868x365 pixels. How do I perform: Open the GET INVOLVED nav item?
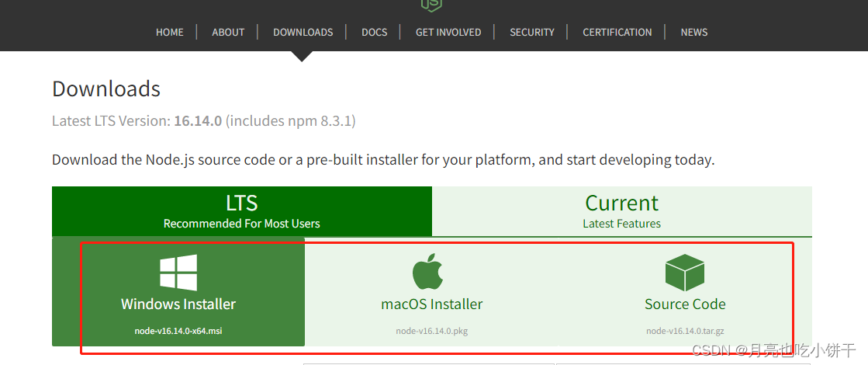[448, 32]
